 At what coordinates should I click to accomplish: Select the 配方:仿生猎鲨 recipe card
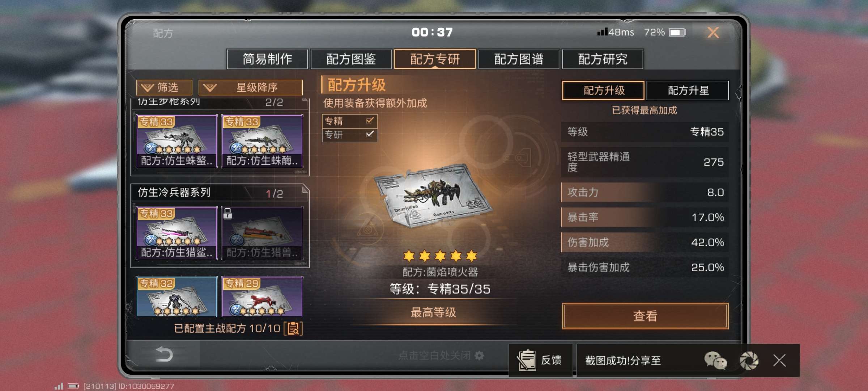click(x=176, y=233)
